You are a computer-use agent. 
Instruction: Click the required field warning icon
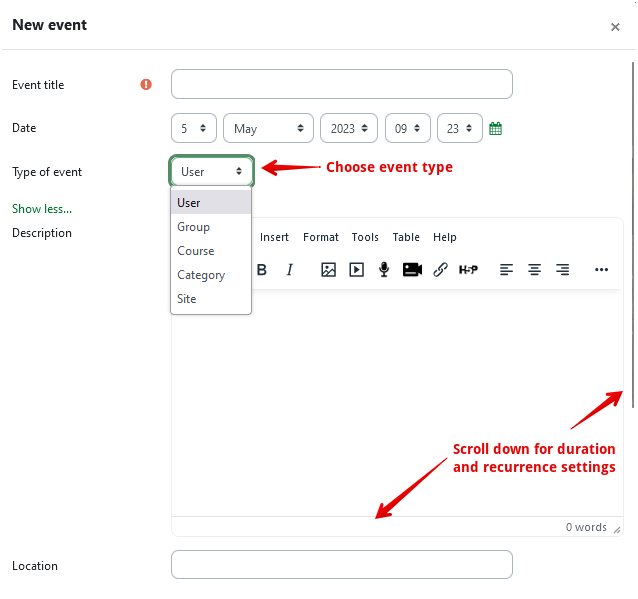(x=146, y=85)
